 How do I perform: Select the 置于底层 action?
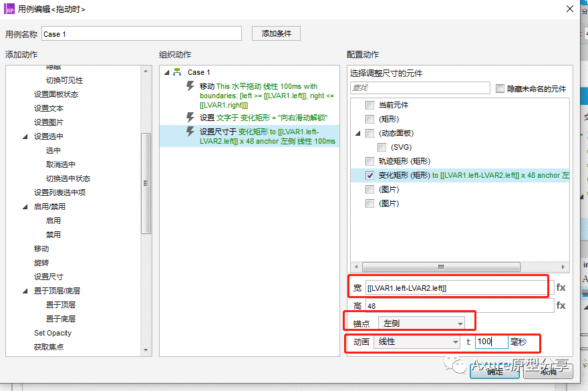click(x=60, y=319)
